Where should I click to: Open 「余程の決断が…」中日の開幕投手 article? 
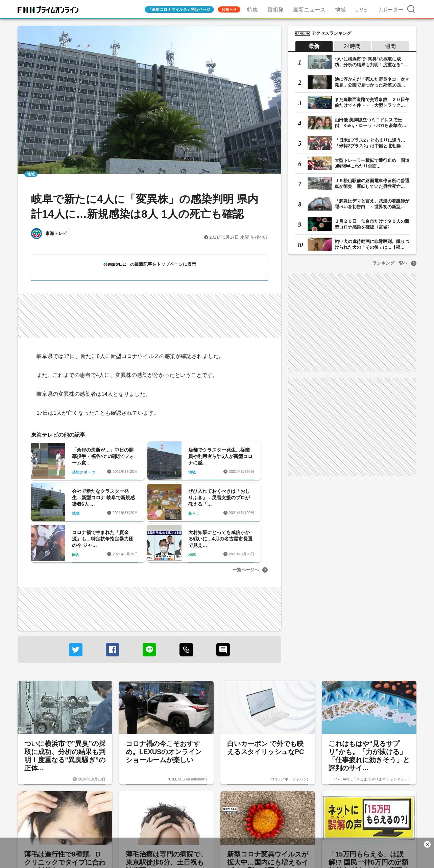(88, 461)
